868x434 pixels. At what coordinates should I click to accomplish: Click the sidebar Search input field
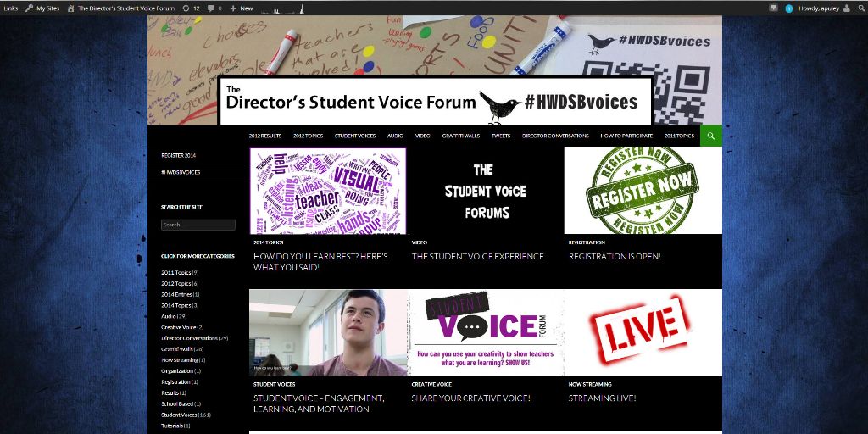coord(198,225)
